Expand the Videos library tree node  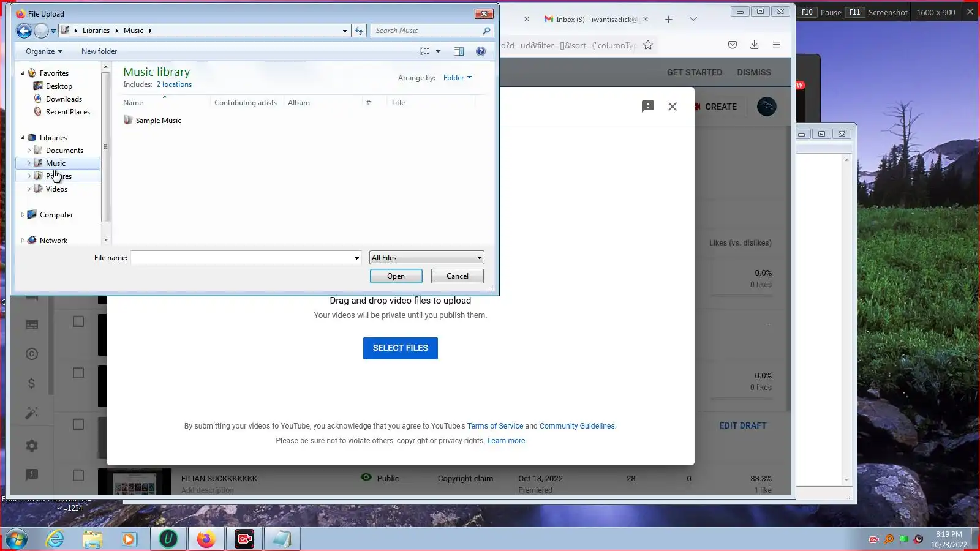click(x=29, y=189)
